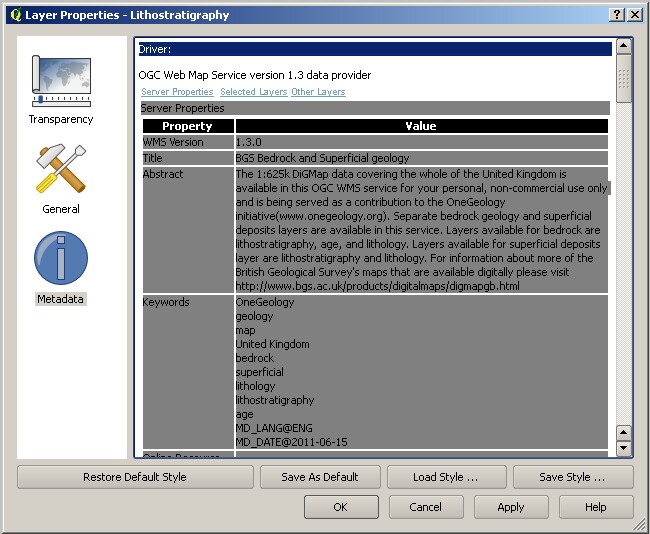
Task: Click the scrollbar down arrow at bottom
Action: [x=623, y=448]
